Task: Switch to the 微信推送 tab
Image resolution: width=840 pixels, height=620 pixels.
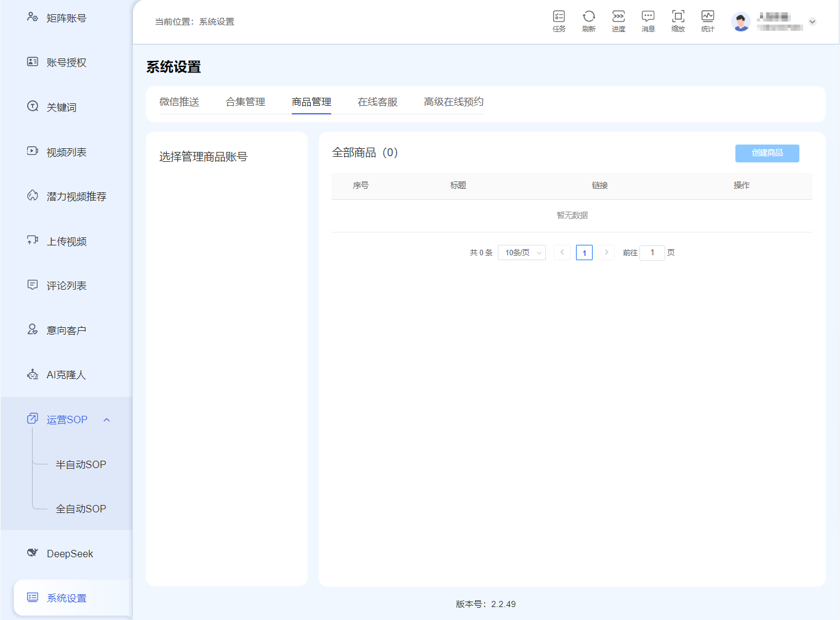Action: pyautogui.click(x=179, y=102)
